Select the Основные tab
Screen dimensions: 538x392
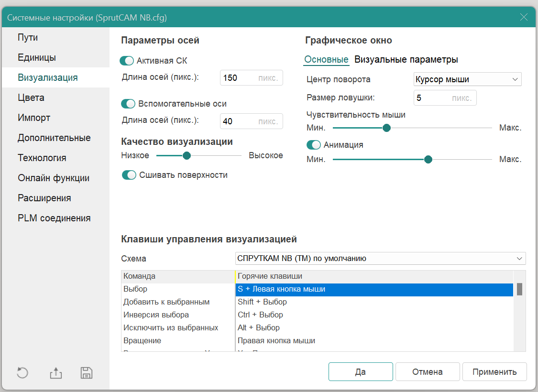326,60
